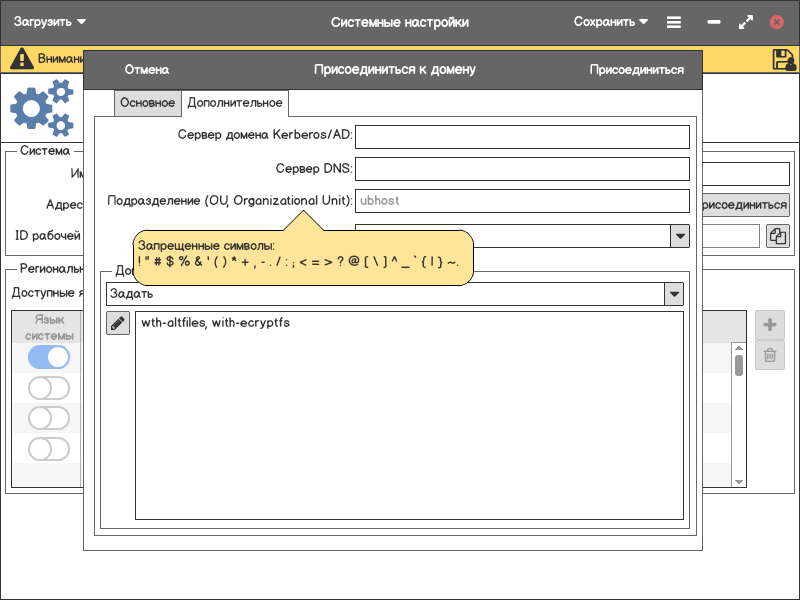Screen dimensions: 800x600
Task: Click the plus add icon
Action: [770, 325]
